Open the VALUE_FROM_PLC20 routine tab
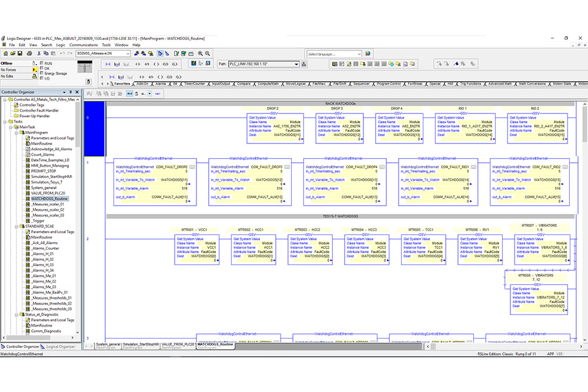This screenshot has width=588, height=392. point(178,345)
